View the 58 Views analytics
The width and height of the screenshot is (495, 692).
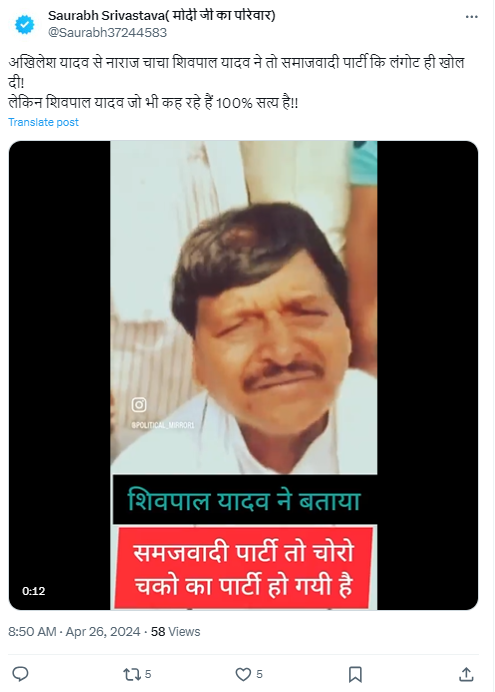[176, 632]
